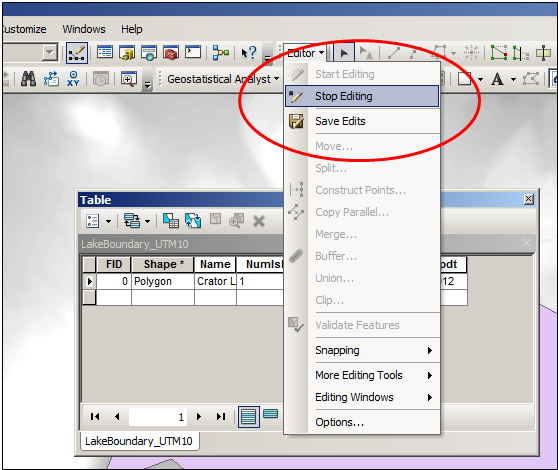Open the Go To XY tool
The width and height of the screenshot is (558, 470).
click(x=73, y=79)
